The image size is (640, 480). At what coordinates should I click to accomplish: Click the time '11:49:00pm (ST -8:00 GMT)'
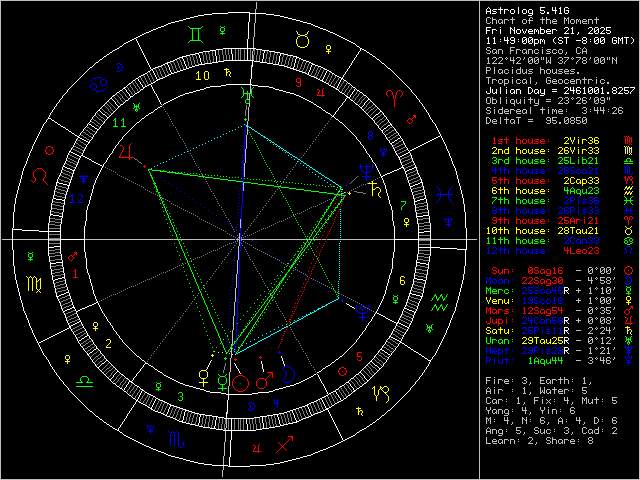pyautogui.click(x=560, y=41)
